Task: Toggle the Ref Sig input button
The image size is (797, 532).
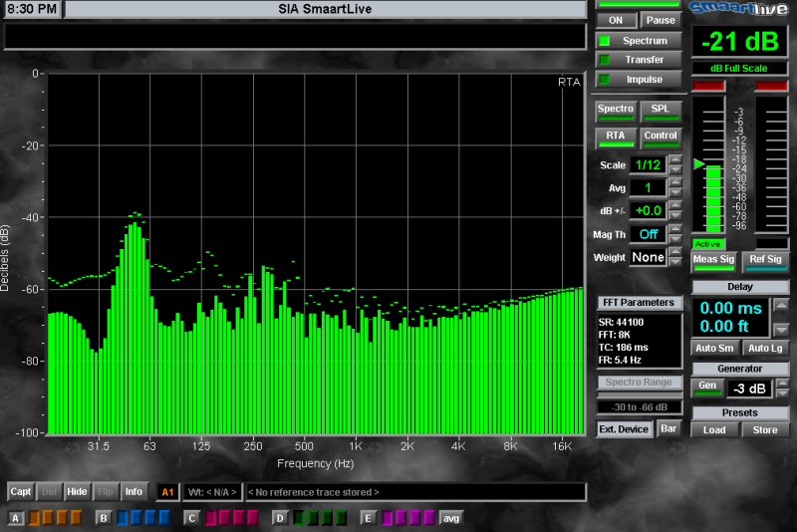Action: pyautogui.click(x=765, y=262)
